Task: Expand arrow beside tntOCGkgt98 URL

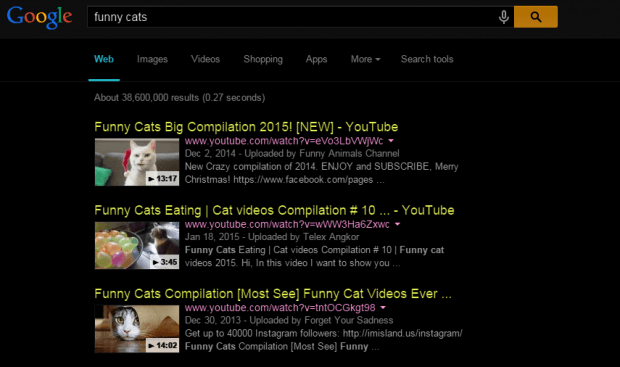Action: click(383, 308)
